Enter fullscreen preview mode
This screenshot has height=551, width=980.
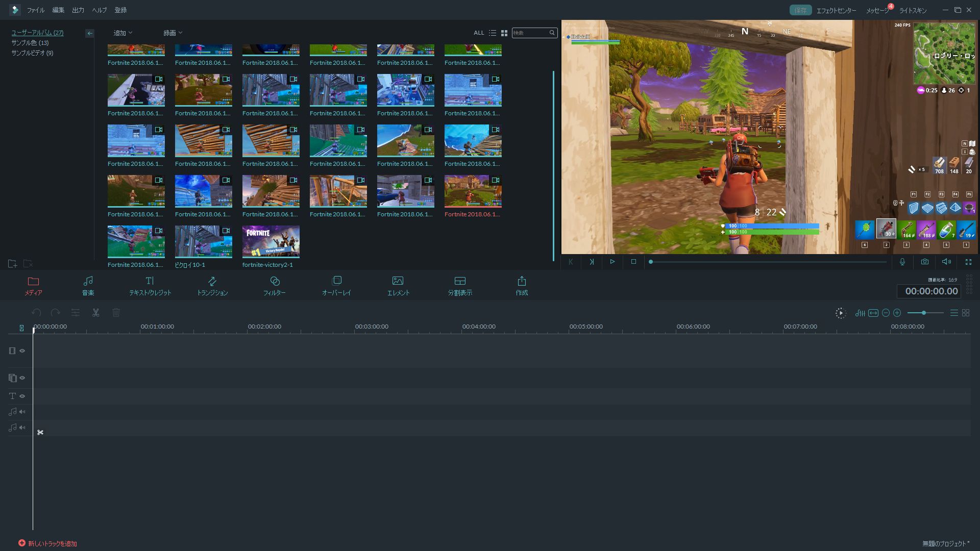(968, 262)
